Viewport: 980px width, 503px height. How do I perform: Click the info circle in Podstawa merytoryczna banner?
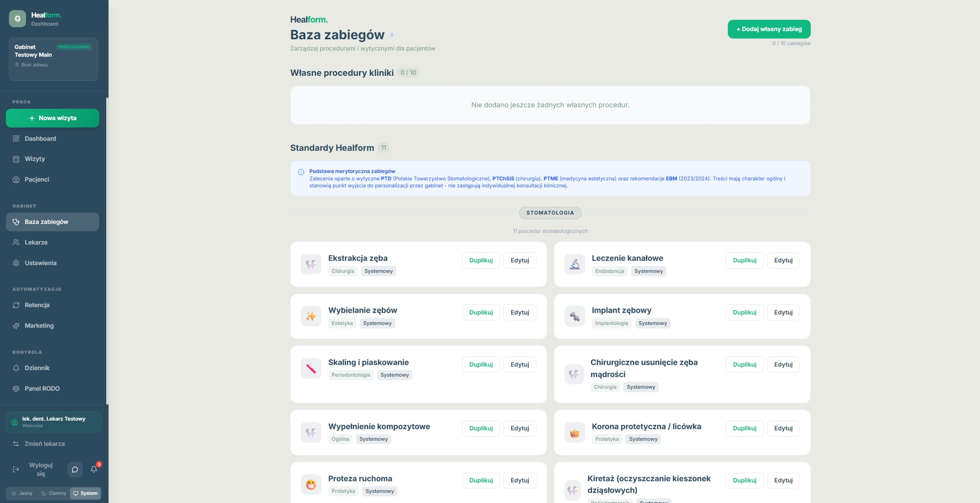pos(301,172)
